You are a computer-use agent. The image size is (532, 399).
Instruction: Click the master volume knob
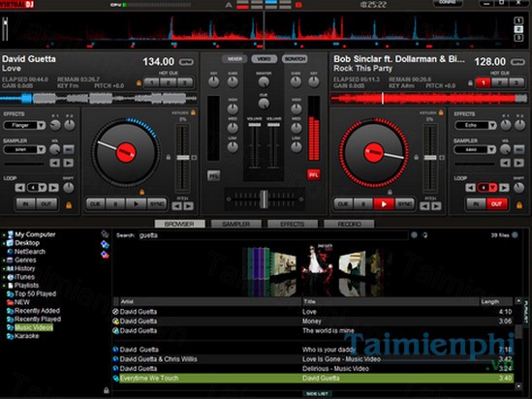264,81
